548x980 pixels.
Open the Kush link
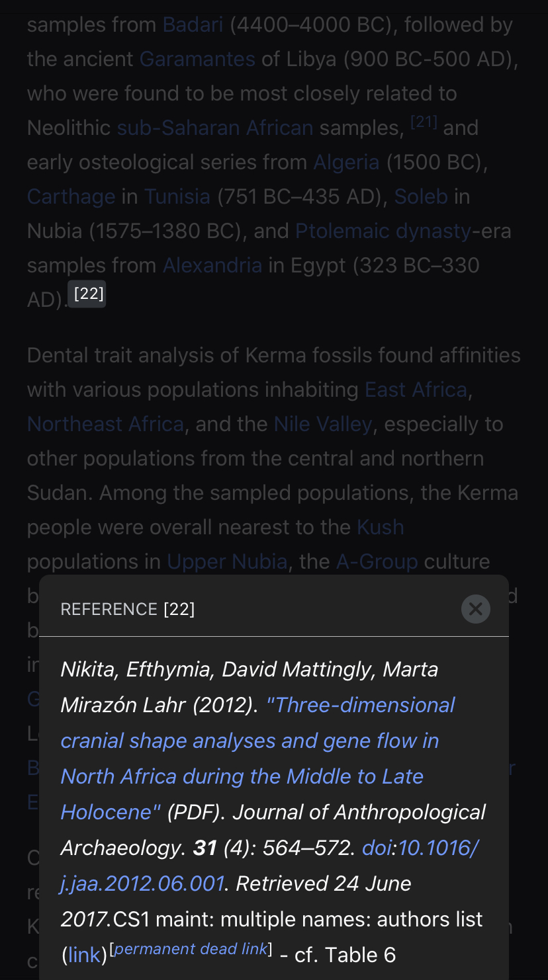point(381,527)
